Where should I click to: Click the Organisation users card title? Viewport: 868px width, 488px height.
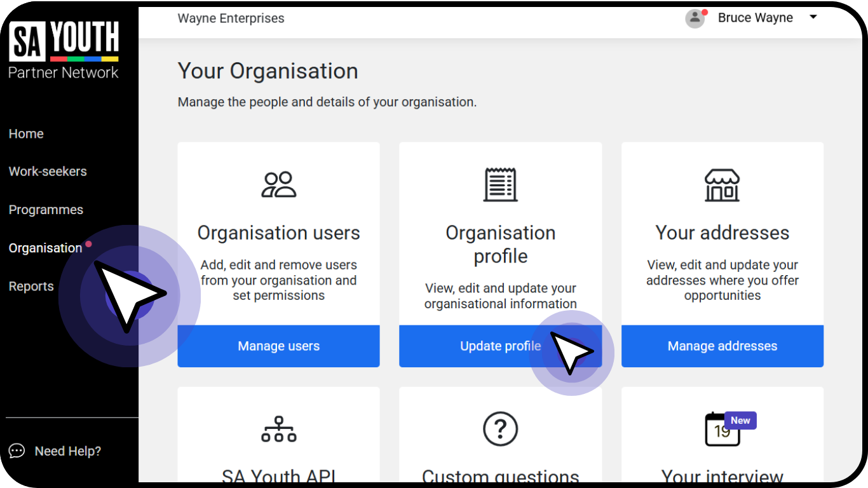(279, 233)
